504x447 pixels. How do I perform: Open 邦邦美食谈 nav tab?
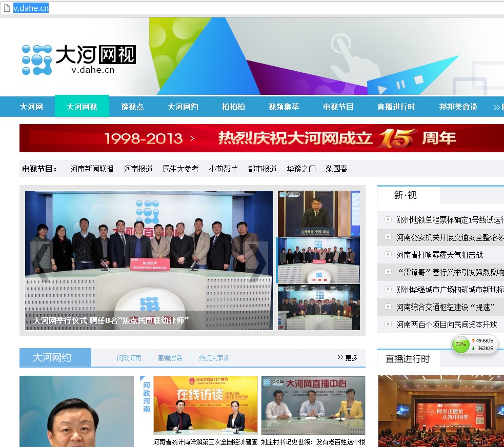click(x=458, y=107)
